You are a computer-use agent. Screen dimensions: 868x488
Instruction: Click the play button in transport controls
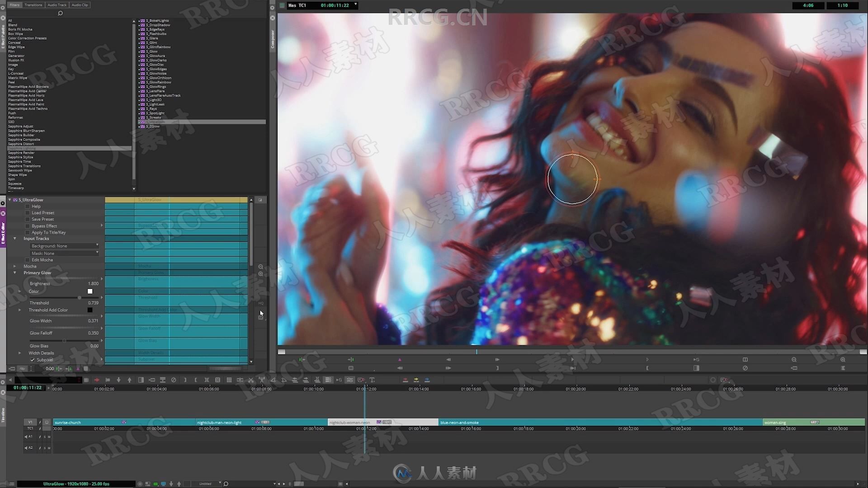pyautogui.click(x=496, y=359)
